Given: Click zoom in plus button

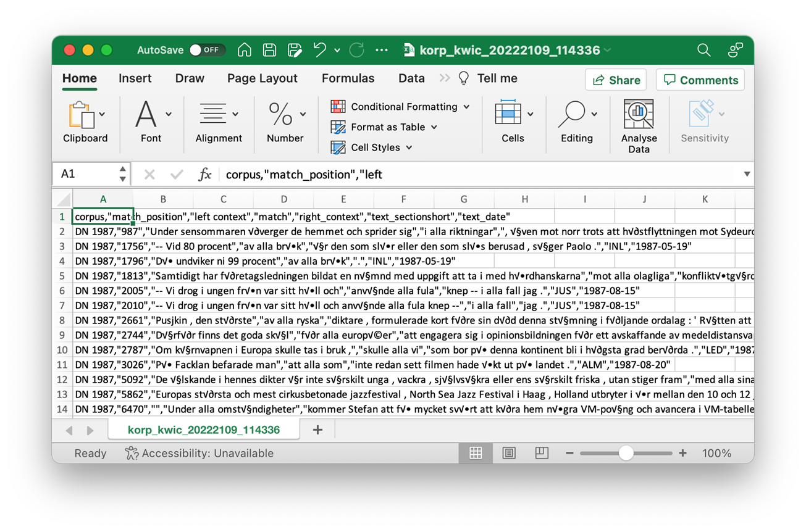Looking at the screenshot, I should click(x=682, y=453).
